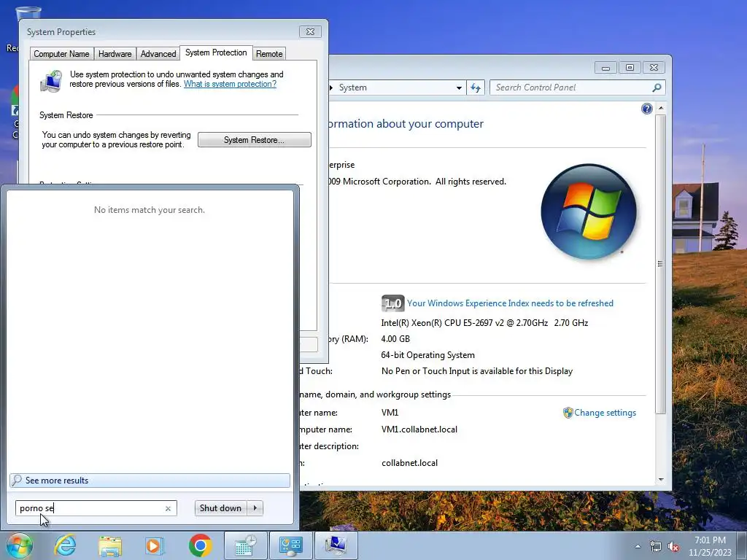
Task: Select the System Protection tab
Action: click(216, 52)
